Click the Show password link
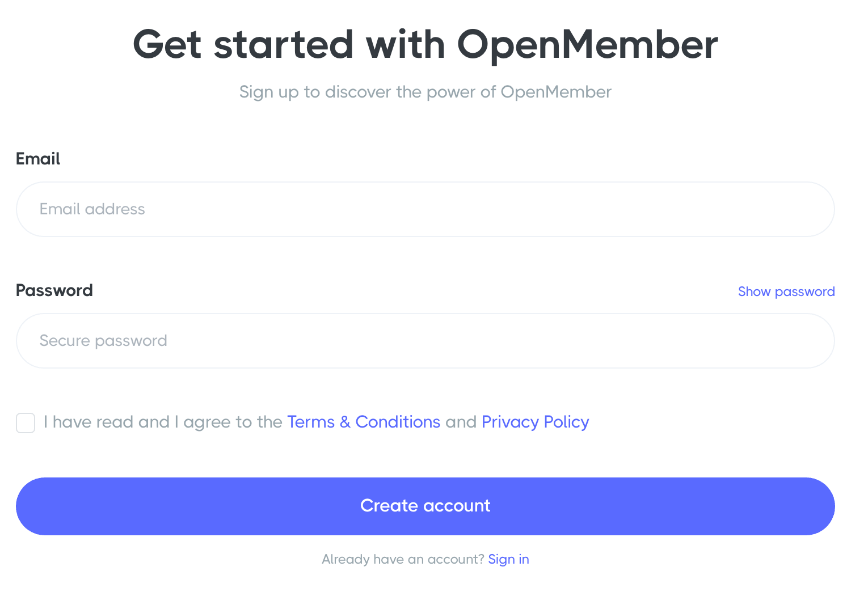Screen dimensions: 868x592 click(786, 291)
